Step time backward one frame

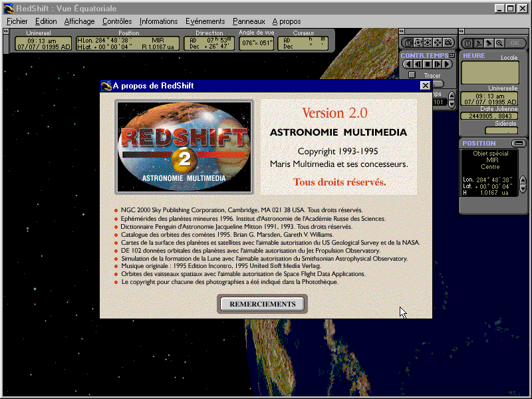click(418, 64)
